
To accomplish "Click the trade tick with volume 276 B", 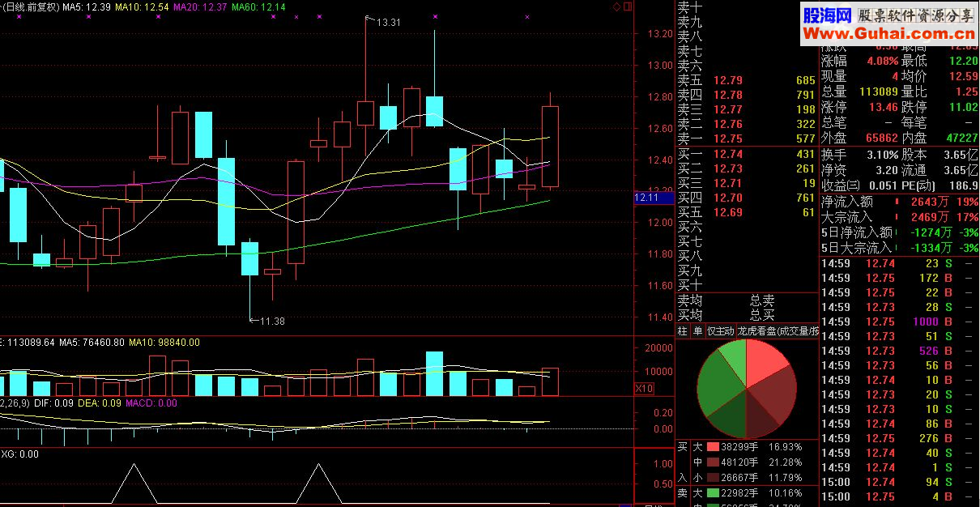I will [899, 438].
